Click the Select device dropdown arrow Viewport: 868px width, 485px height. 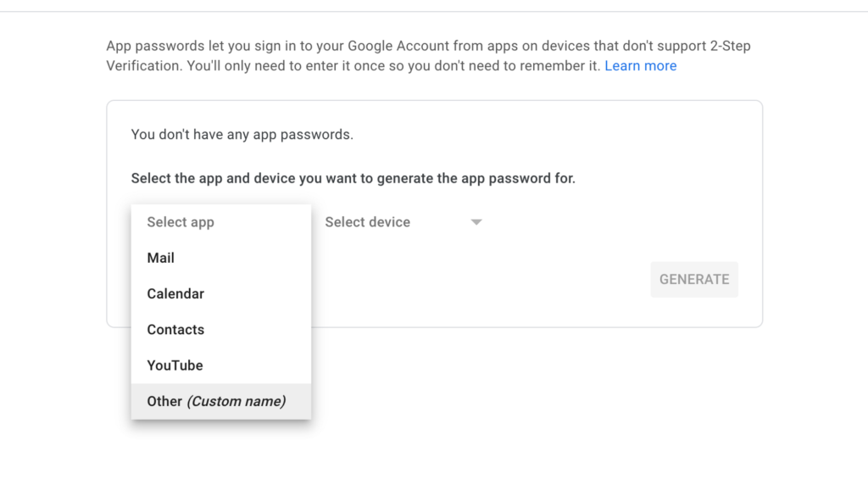click(x=476, y=222)
